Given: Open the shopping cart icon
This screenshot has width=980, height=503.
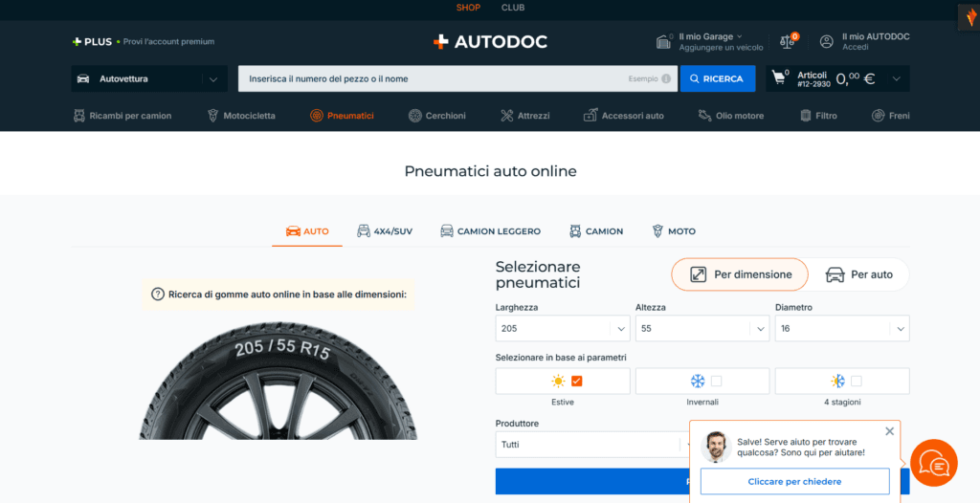Looking at the screenshot, I should tap(779, 77).
